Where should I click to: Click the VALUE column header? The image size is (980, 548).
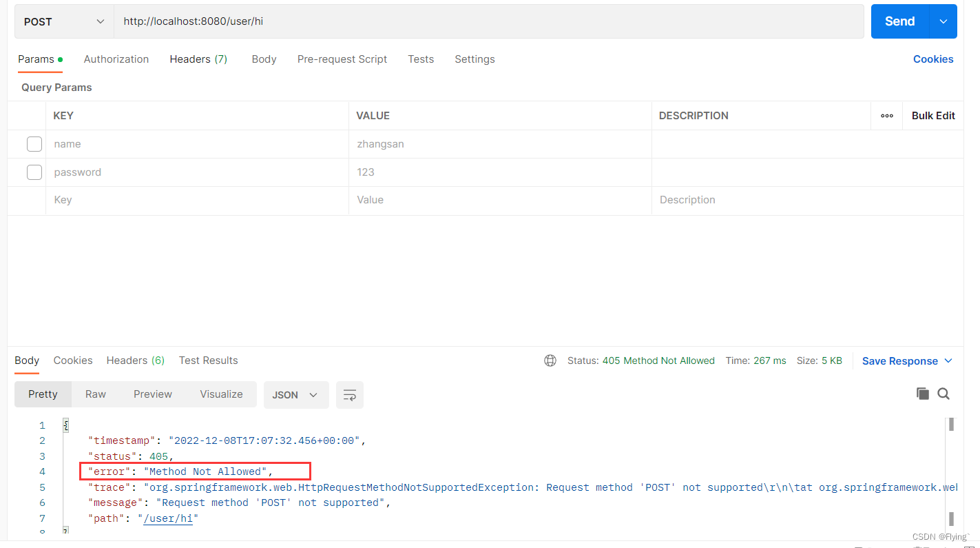pyautogui.click(x=373, y=116)
